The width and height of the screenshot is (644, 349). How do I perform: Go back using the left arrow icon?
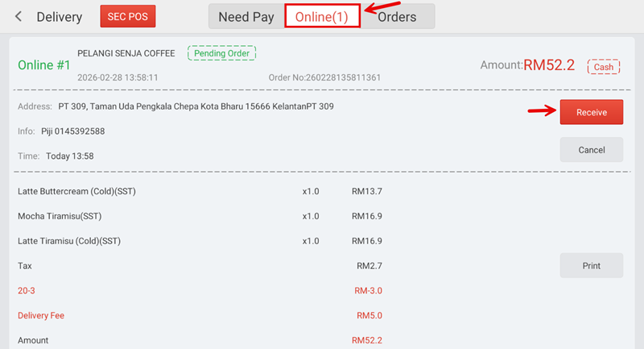[x=19, y=17]
